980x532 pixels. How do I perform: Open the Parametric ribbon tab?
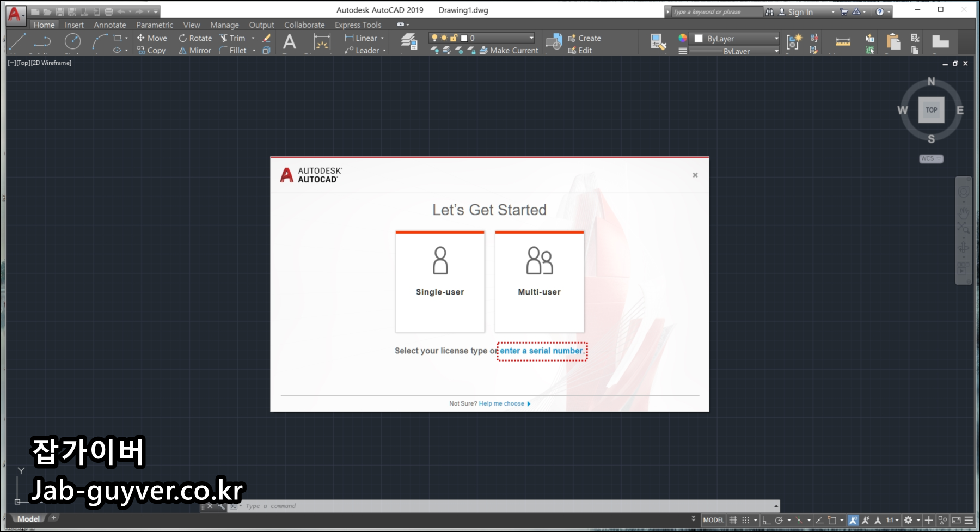(x=155, y=25)
